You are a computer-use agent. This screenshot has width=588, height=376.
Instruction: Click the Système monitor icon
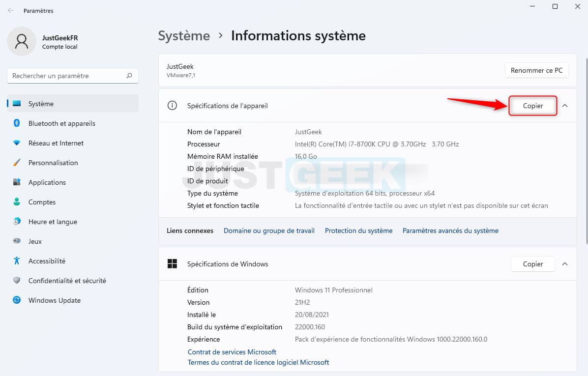(17, 104)
